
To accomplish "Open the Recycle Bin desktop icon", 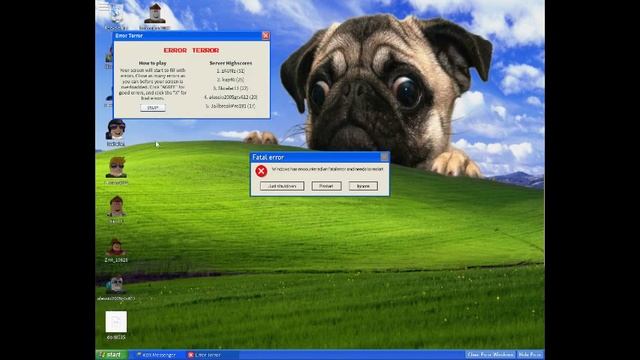I will (x=116, y=15).
